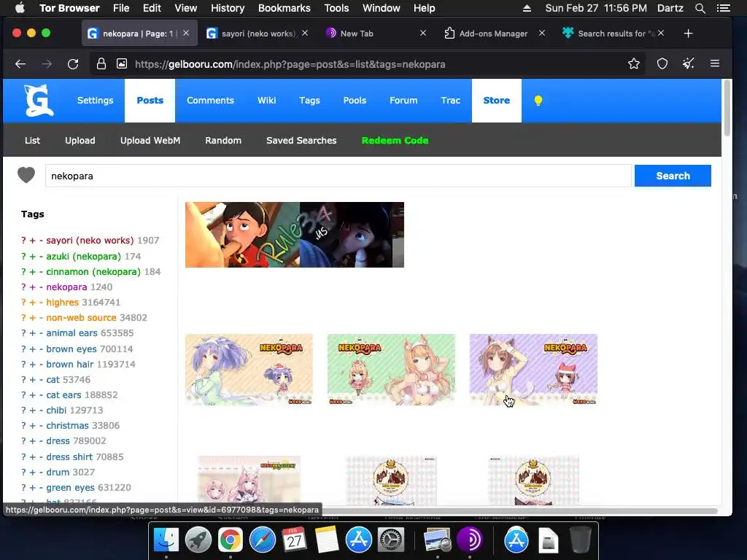Open Trash in the dock
Screen dimensions: 747x560
580,540
